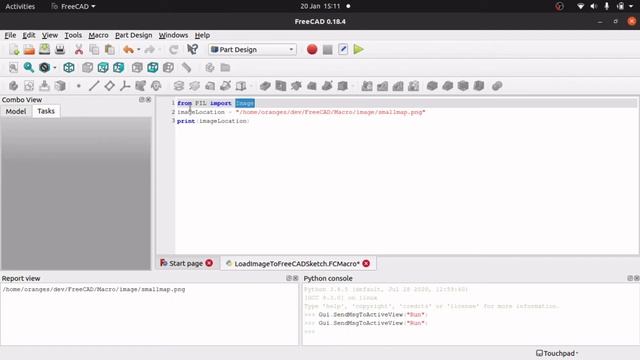
Task: Stop macro recording with the grey square
Action: click(x=327, y=50)
